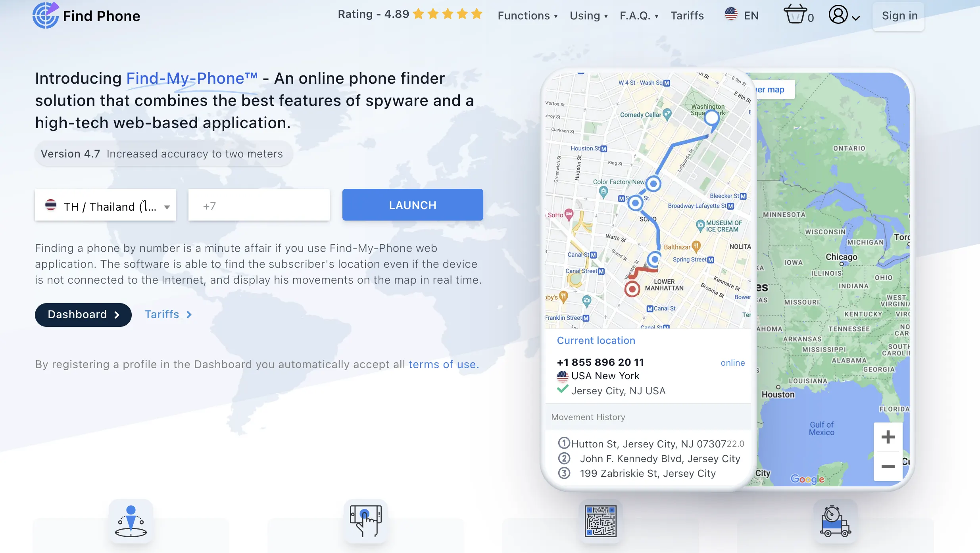Click the map zoom-in plus button

[887, 437]
